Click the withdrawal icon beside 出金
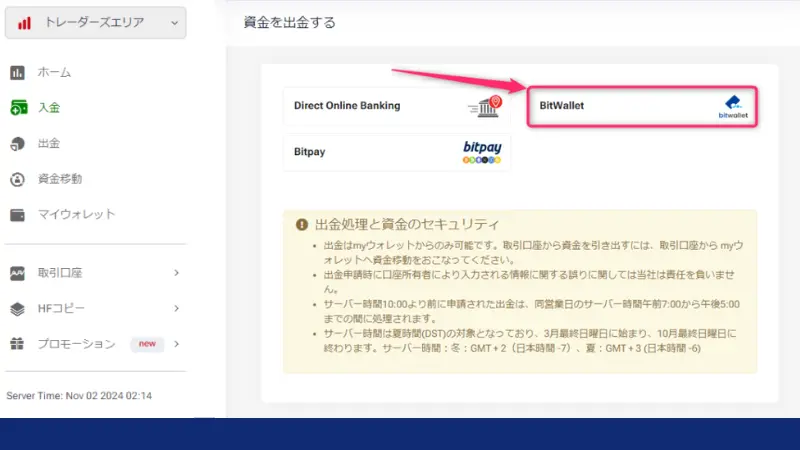Viewport: 800px width, 450px height. 17,144
